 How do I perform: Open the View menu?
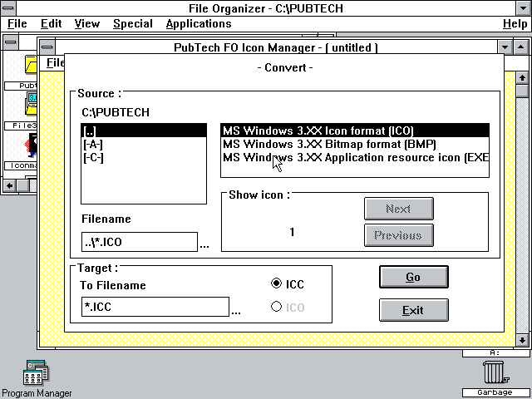click(x=86, y=24)
